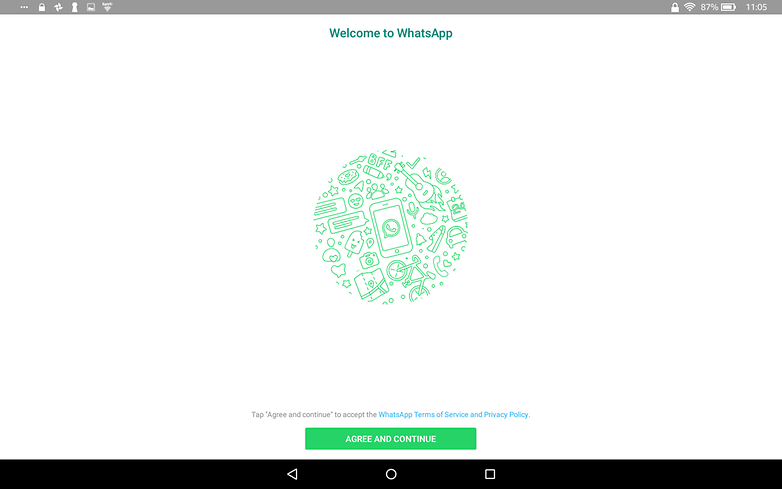Tap the picture notification icon
The width and height of the screenshot is (782, 489).
91,7
